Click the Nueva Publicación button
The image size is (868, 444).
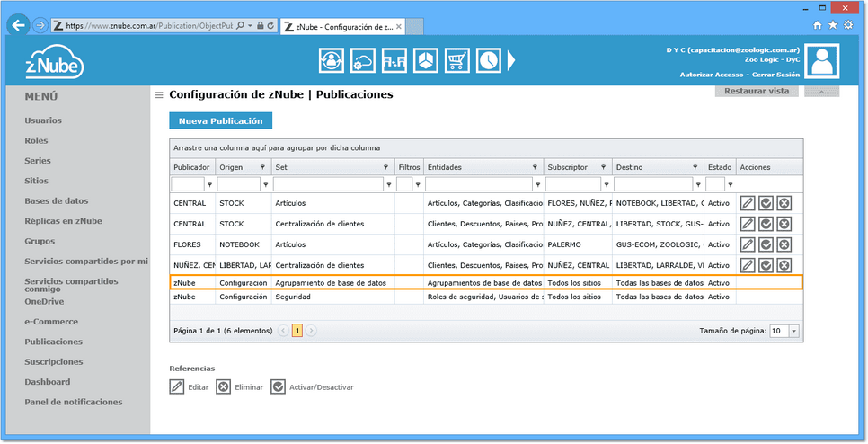coord(220,120)
